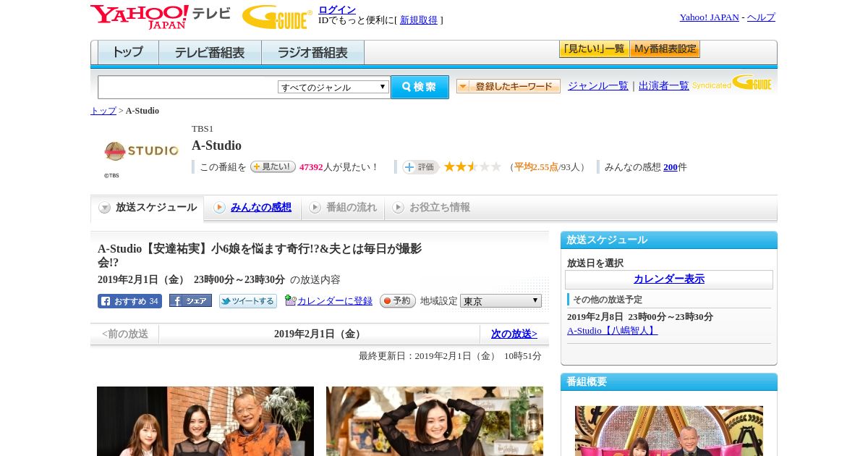This screenshot has width=868, height=456.
Task: Open the トップ navigation tab
Action: (128, 53)
